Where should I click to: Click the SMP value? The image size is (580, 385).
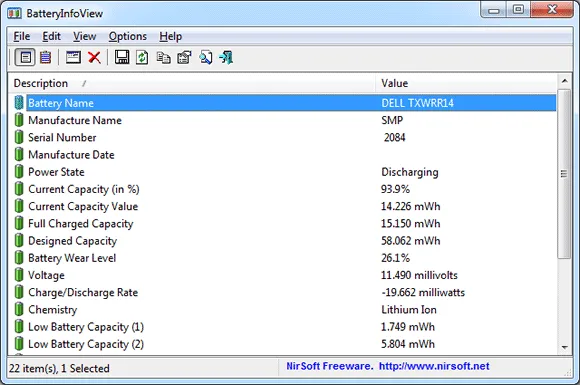[392, 120]
